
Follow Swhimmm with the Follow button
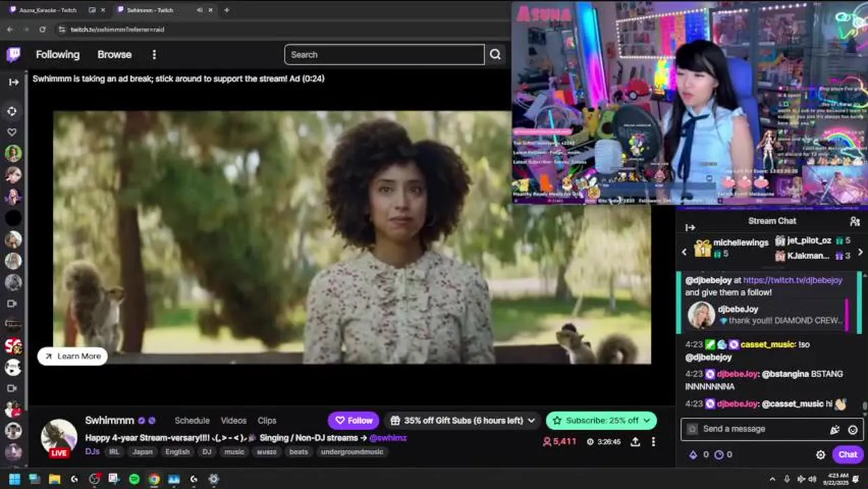tap(354, 420)
